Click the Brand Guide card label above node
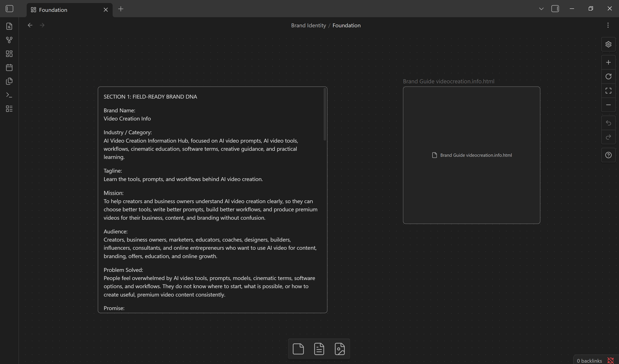The height and width of the screenshot is (364, 619). coord(449,81)
